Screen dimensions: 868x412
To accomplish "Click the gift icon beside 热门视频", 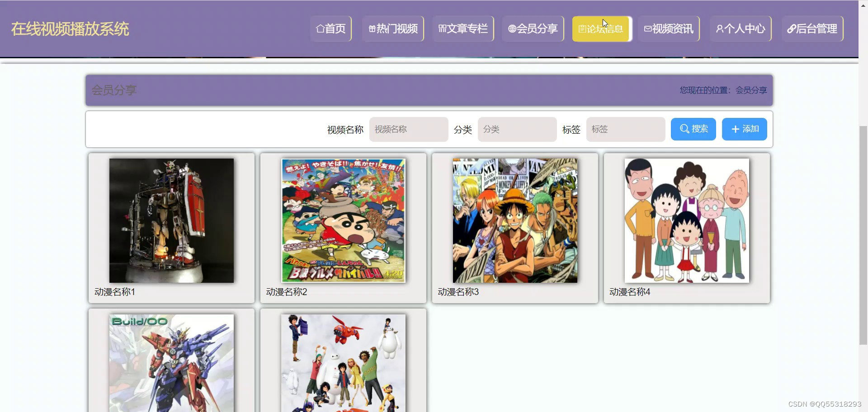I will pos(372,29).
